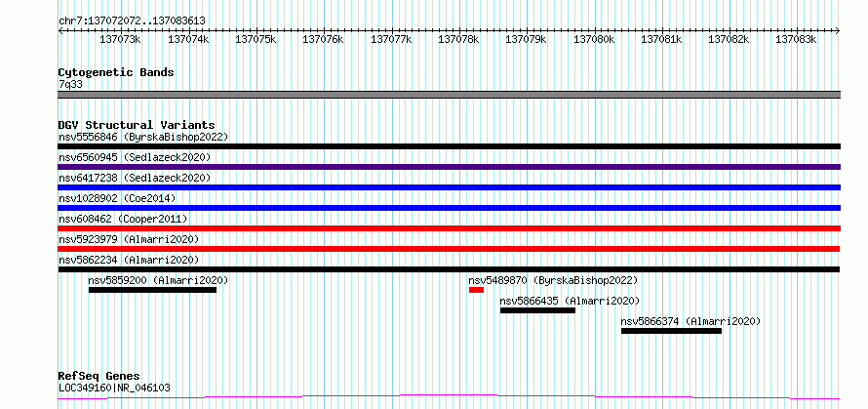Click the 137073k ruler tick label
This screenshot has width=868, height=409.
[121, 39]
